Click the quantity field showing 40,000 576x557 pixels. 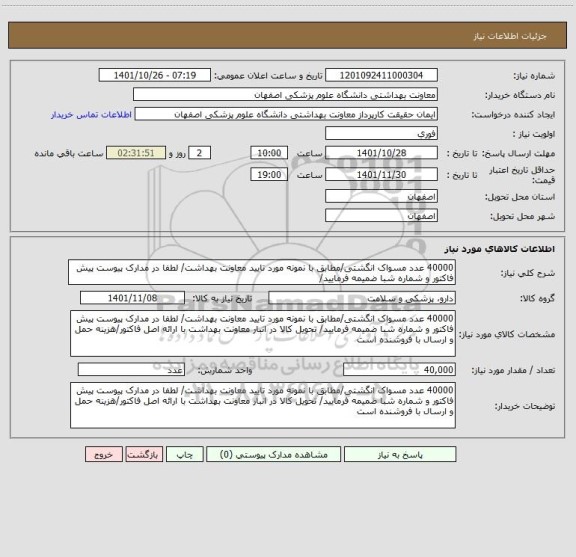tap(399, 370)
